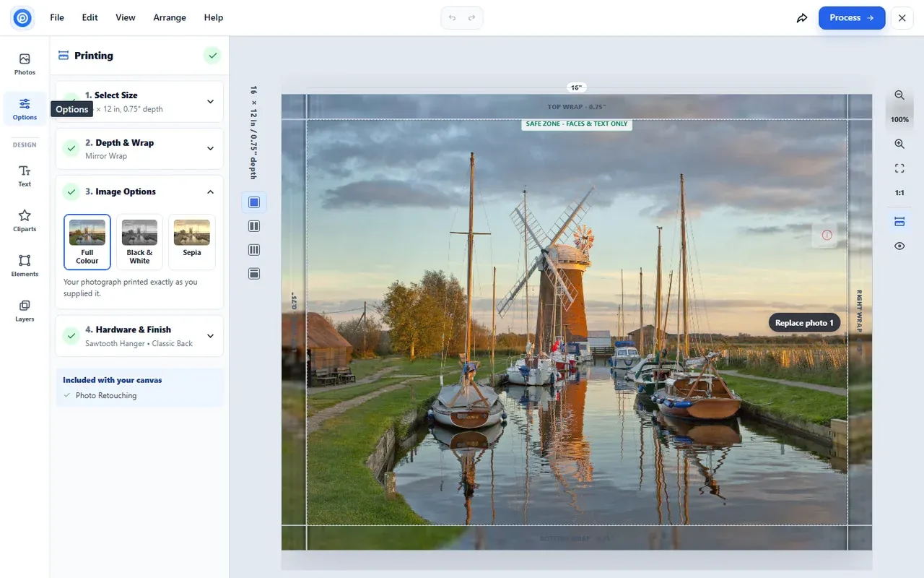This screenshot has height=578, width=924.
Task: Toggle the wrap guides icon
Action: coord(899,221)
